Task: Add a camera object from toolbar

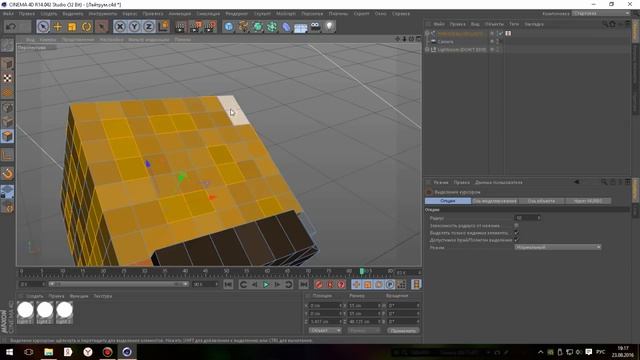Action: point(316,27)
